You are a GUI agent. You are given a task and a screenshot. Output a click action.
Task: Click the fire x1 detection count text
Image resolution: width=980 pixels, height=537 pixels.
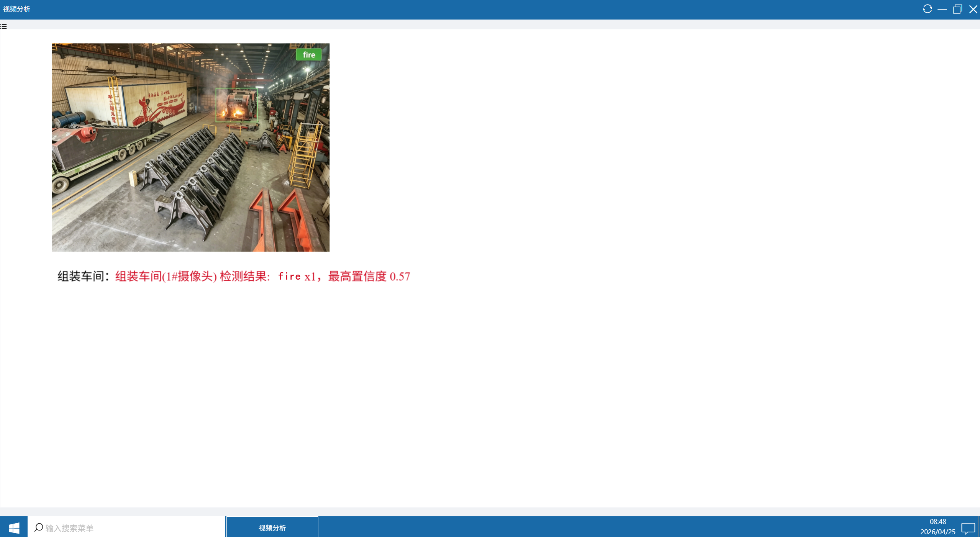tap(297, 276)
